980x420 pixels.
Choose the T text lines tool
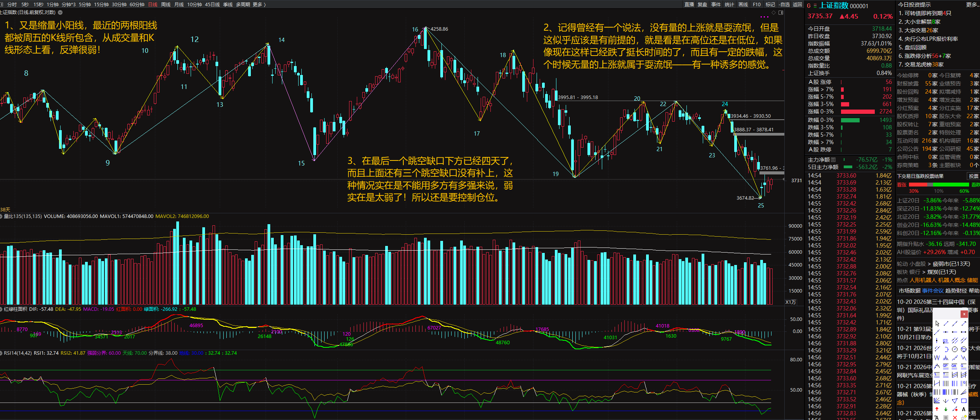[945, 375]
